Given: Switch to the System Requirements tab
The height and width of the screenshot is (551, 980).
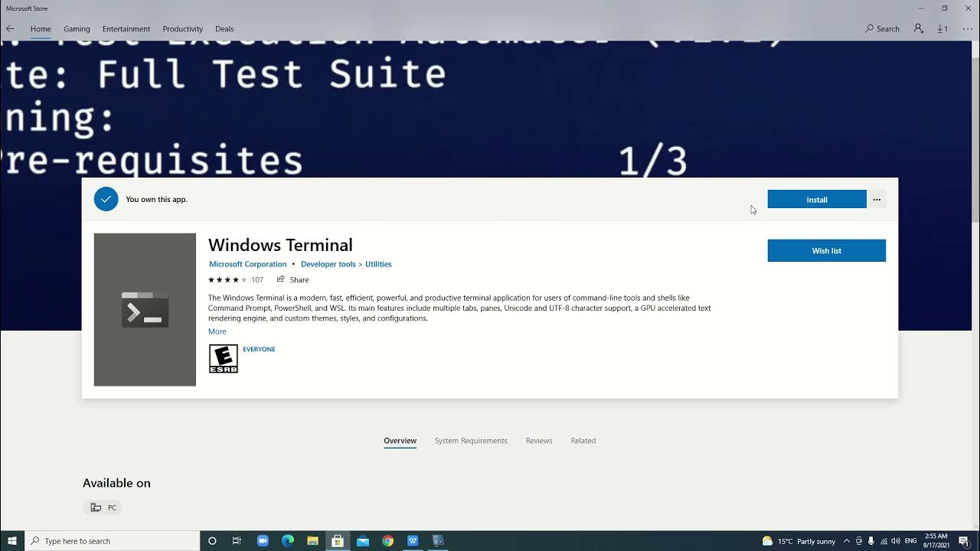Looking at the screenshot, I should [x=471, y=441].
